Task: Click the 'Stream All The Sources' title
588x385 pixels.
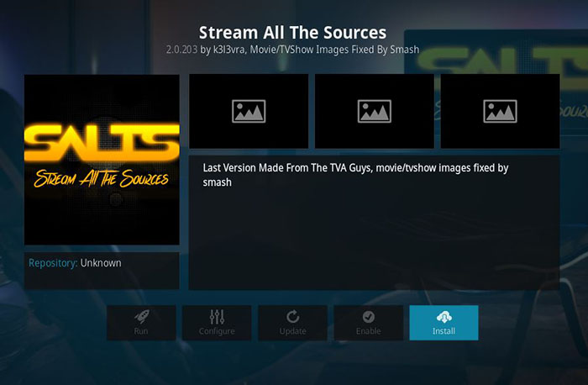Action: pyautogui.click(x=292, y=33)
